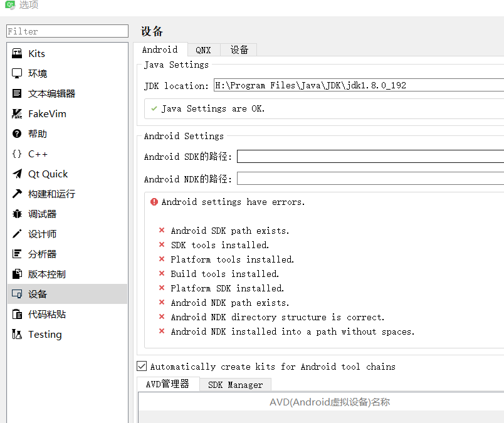Open Qt Quick paper plane icon
504x423 pixels.
(x=17, y=174)
